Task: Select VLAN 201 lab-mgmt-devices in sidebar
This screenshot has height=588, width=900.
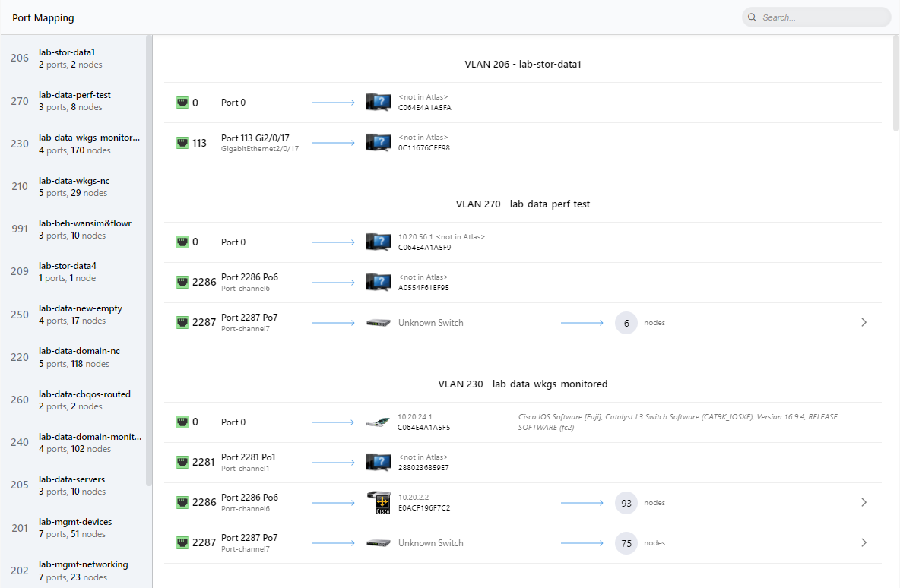Action: tap(73, 528)
